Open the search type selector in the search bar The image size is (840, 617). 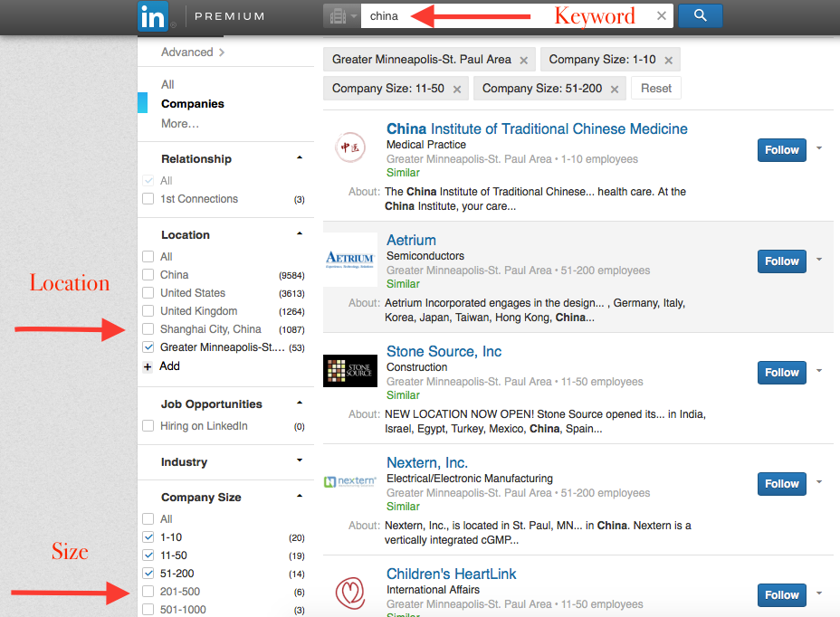[x=339, y=15]
